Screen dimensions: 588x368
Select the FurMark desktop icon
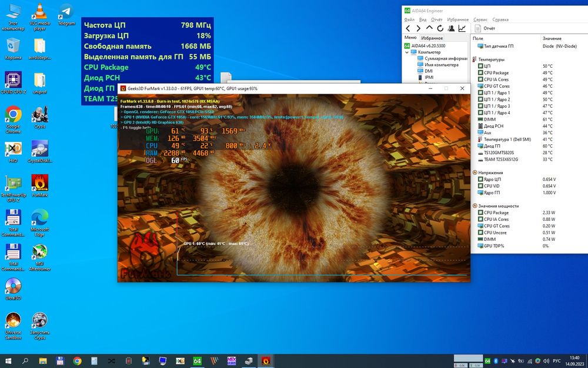click(39, 186)
